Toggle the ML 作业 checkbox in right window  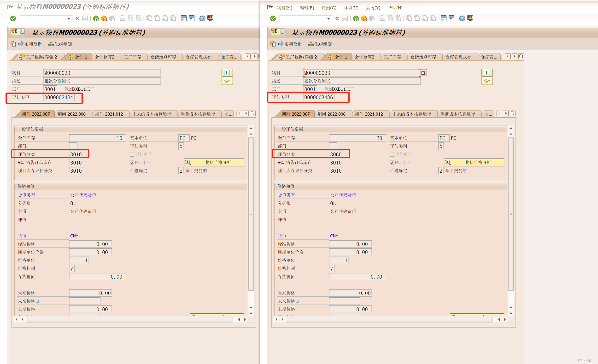click(x=392, y=162)
